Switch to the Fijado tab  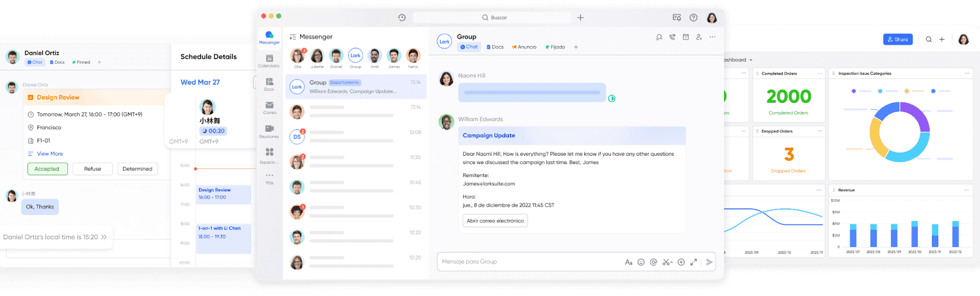click(x=555, y=47)
